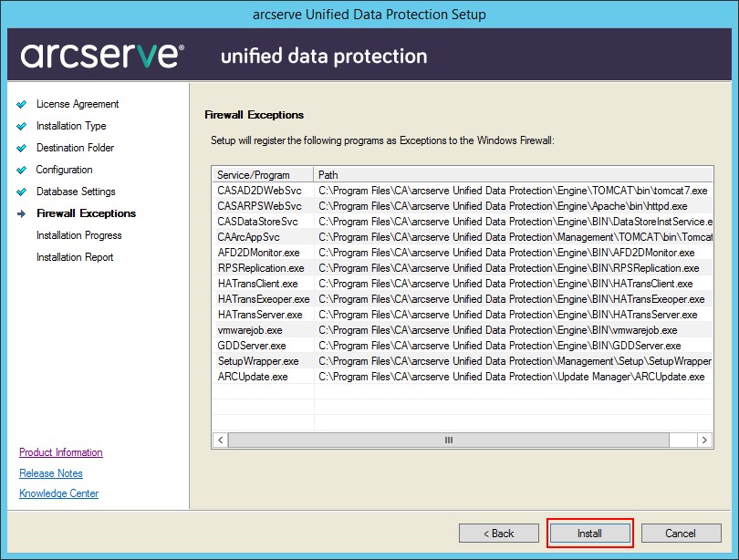
Task: Open the Product Information link
Action: tap(61, 452)
